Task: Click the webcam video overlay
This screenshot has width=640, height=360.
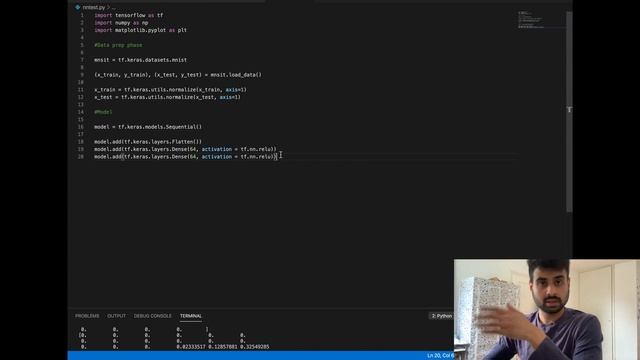Action: tap(547, 309)
